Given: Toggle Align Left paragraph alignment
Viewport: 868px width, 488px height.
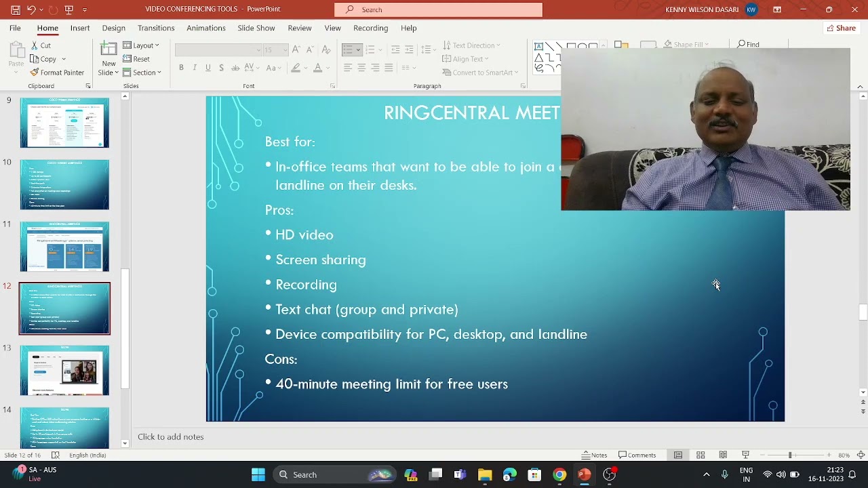Looking at the screenshot, I should [348, 68].
